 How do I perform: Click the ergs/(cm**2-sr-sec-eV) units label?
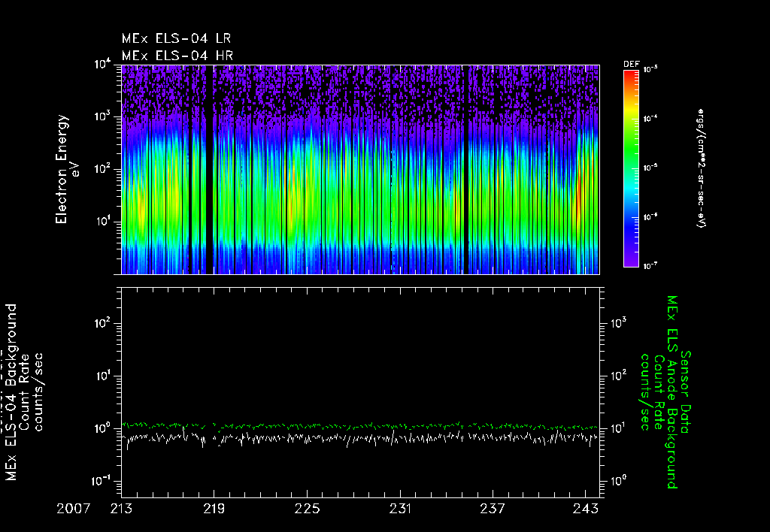point(700,168)
